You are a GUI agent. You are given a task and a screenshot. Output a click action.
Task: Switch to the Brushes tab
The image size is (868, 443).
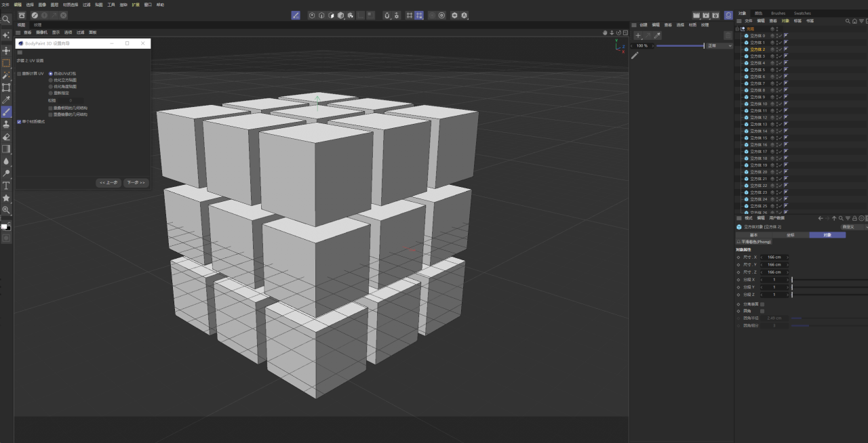pos(778,14)
